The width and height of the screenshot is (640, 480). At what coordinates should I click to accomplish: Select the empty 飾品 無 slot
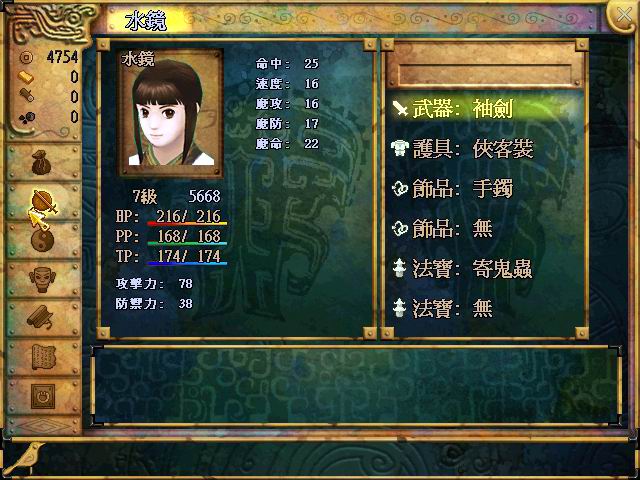[486, 228]
